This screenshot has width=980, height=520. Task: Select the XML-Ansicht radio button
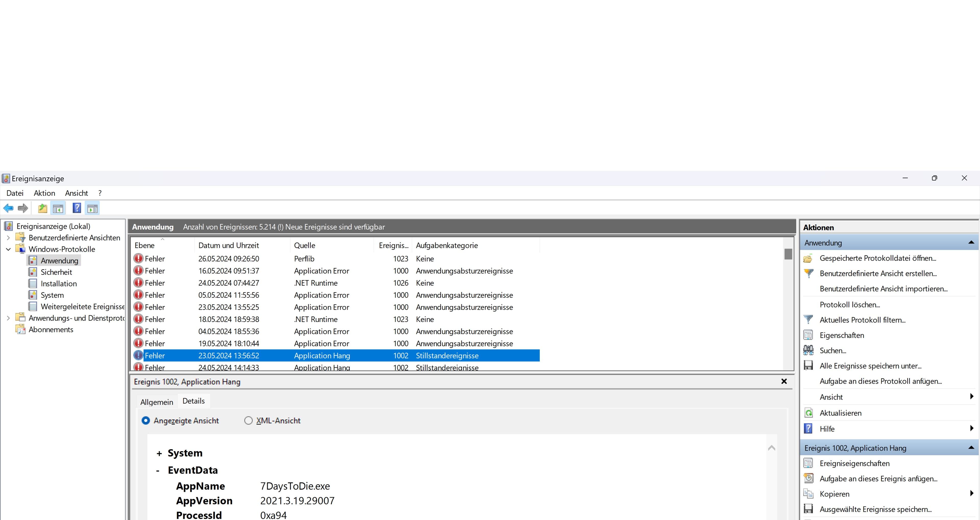click(x=248, y=420)
